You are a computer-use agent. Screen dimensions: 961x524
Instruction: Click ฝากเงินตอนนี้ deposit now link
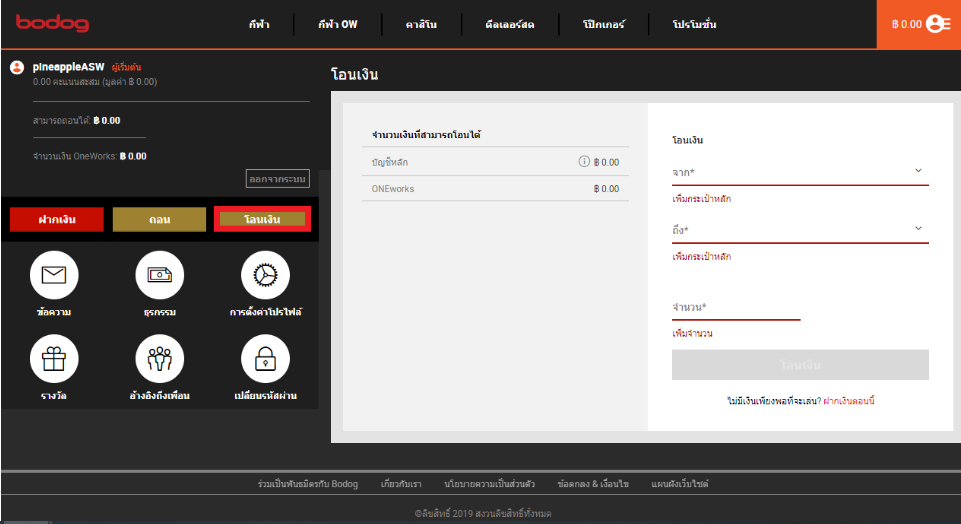tap(848, 401)
